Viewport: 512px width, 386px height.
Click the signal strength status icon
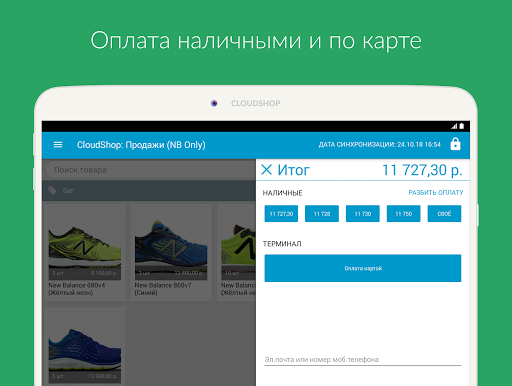click(454, 126)
